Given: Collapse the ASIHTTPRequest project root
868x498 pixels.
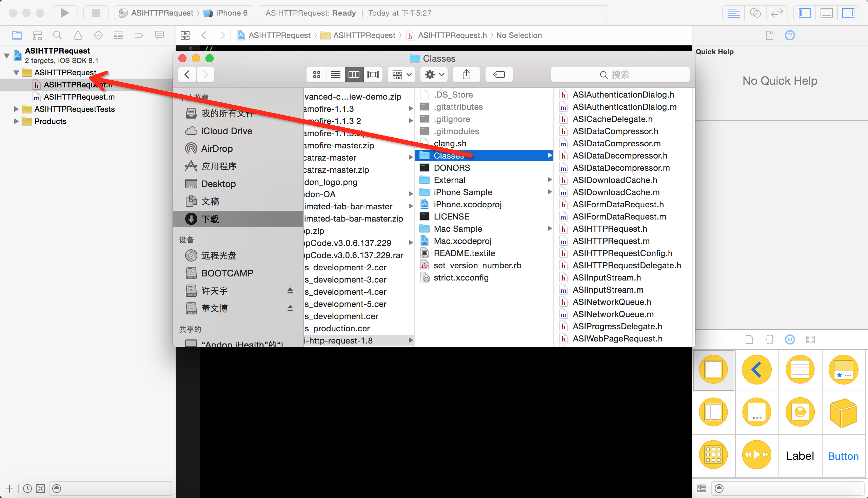Looking at the screenshot, I should coord(6,56).
